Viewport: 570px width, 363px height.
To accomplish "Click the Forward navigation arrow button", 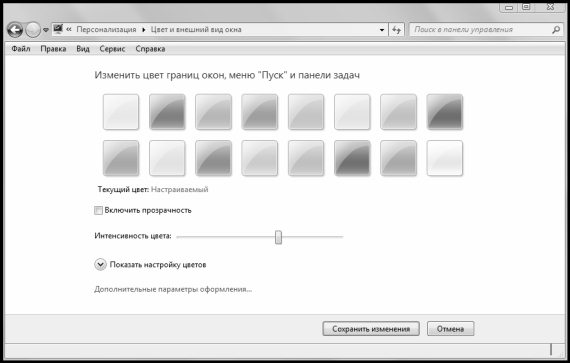I will point(33,30).
